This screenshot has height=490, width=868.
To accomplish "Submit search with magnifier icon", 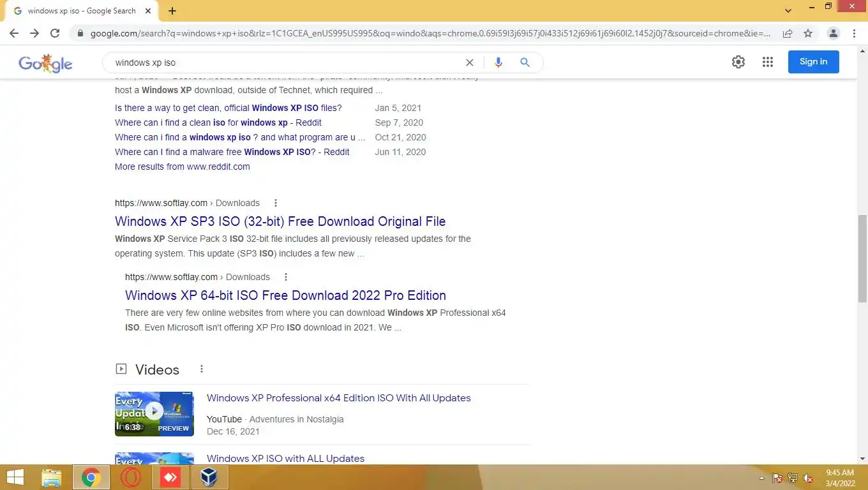I will [x=525, y=63].
